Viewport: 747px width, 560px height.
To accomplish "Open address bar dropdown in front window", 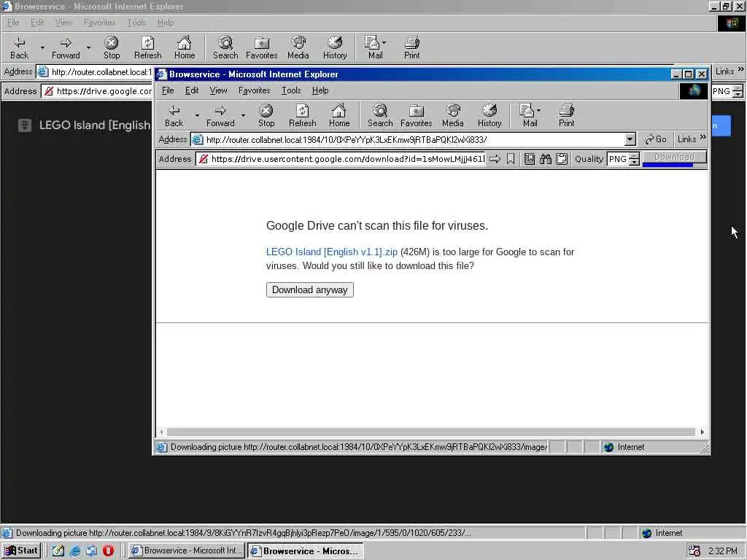I will click(x=630, y=139).
